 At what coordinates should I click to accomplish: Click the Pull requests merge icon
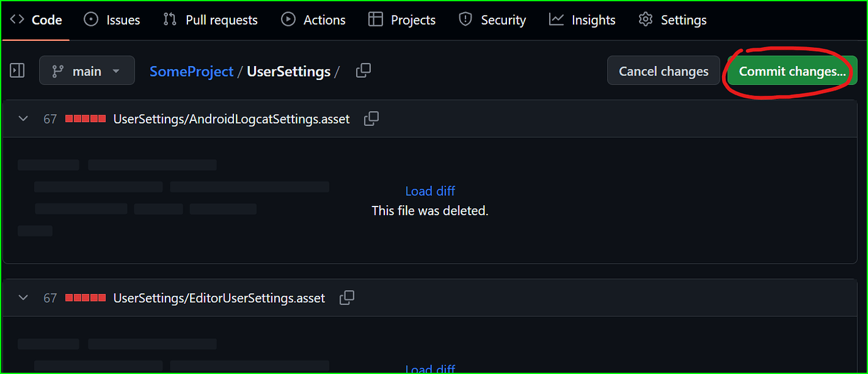coord(168,20)
